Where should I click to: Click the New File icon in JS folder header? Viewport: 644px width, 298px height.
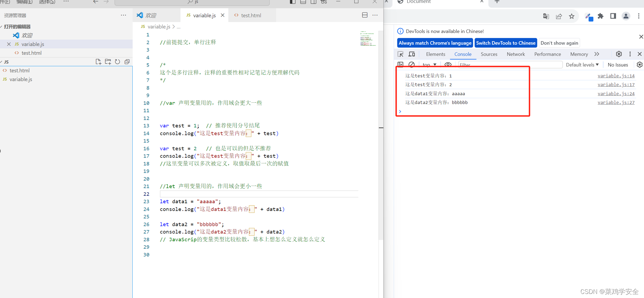pos(98,62)
